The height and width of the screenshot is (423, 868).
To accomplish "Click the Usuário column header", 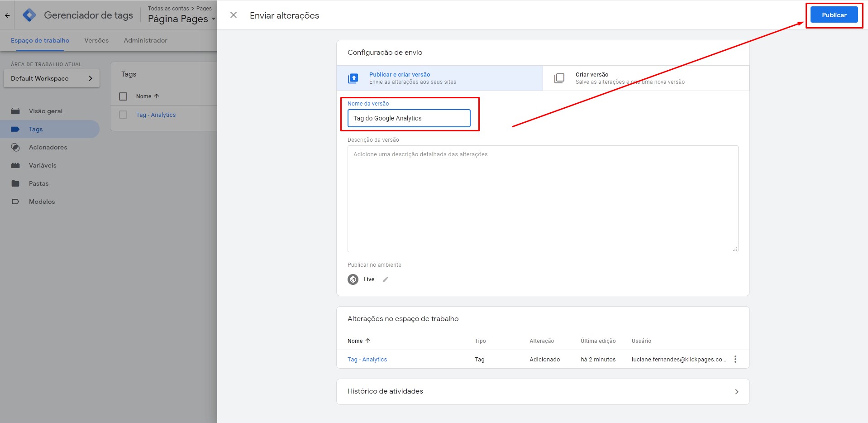I will click(x=641, y=341).
